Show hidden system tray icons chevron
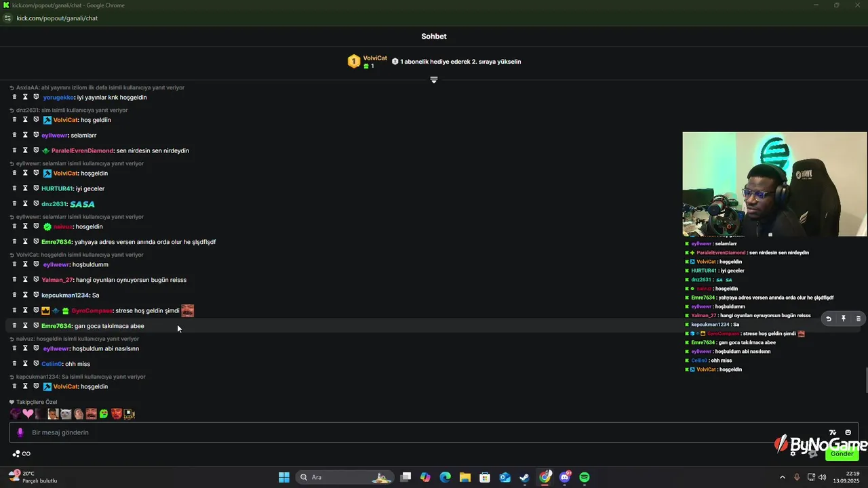 pyautogui.click(x=782, y=477)
